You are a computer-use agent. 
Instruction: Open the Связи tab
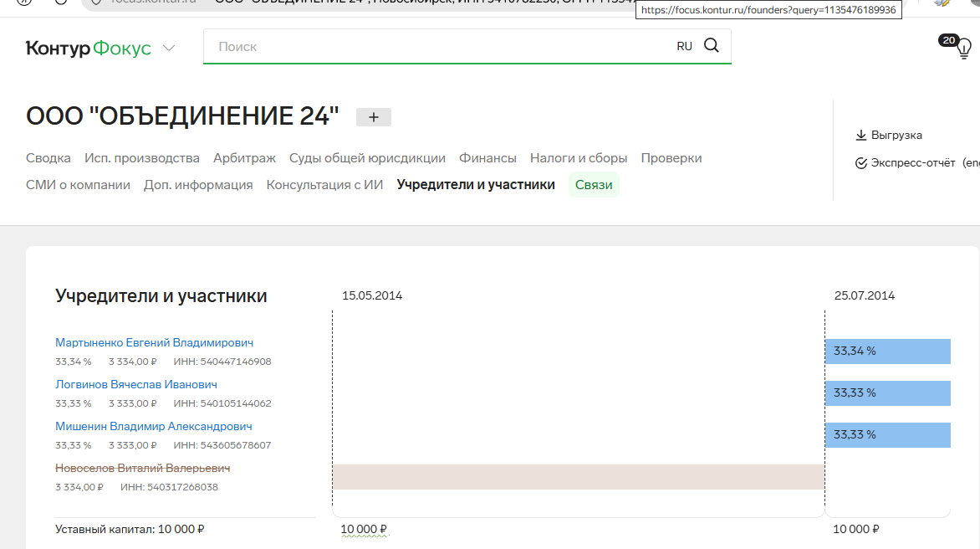click(594, 185)
